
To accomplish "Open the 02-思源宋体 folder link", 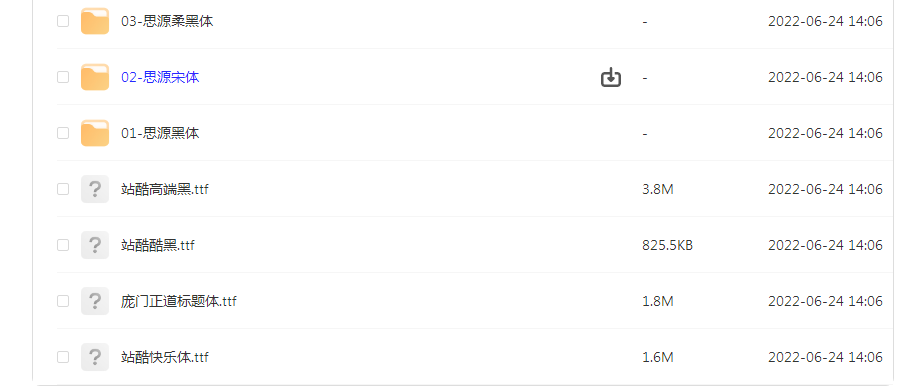I will click(x=160, y=77).
